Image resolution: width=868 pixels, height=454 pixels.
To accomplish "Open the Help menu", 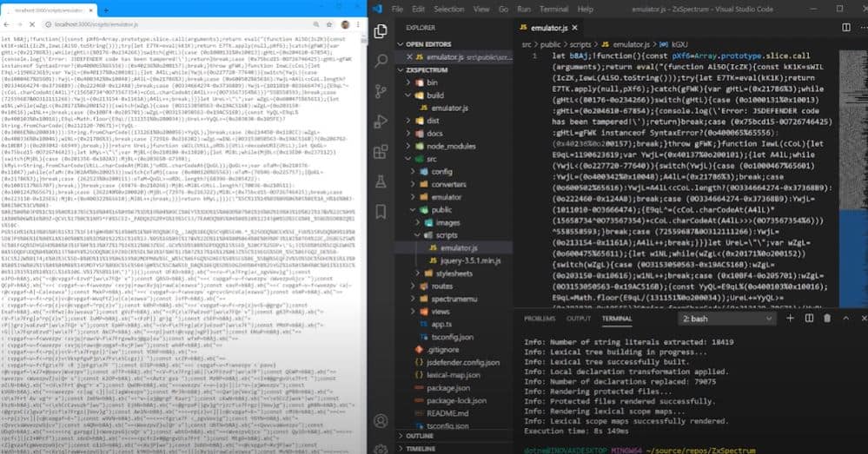I will tap(585, 10).
